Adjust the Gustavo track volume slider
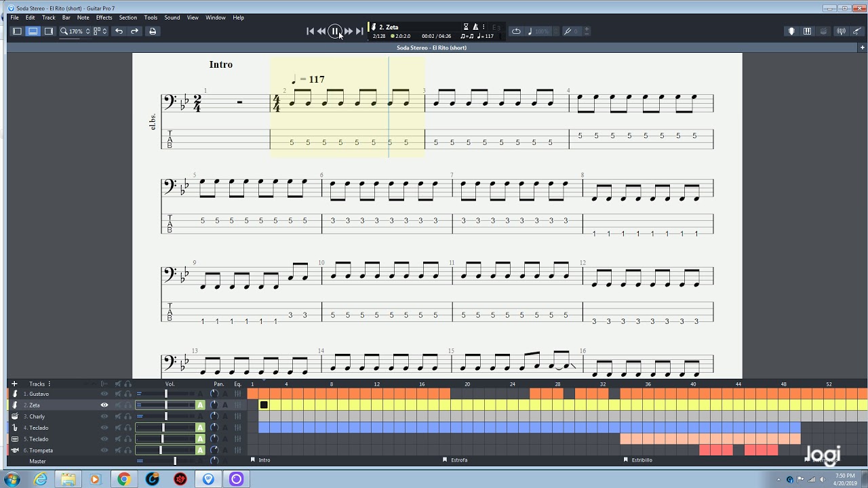Image resolution: width=868 pixels, height=488 pixels. point(165,394)
